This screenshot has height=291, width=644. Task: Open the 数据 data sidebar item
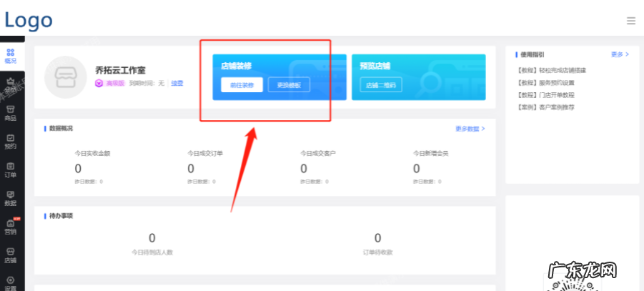coord(11,199)
